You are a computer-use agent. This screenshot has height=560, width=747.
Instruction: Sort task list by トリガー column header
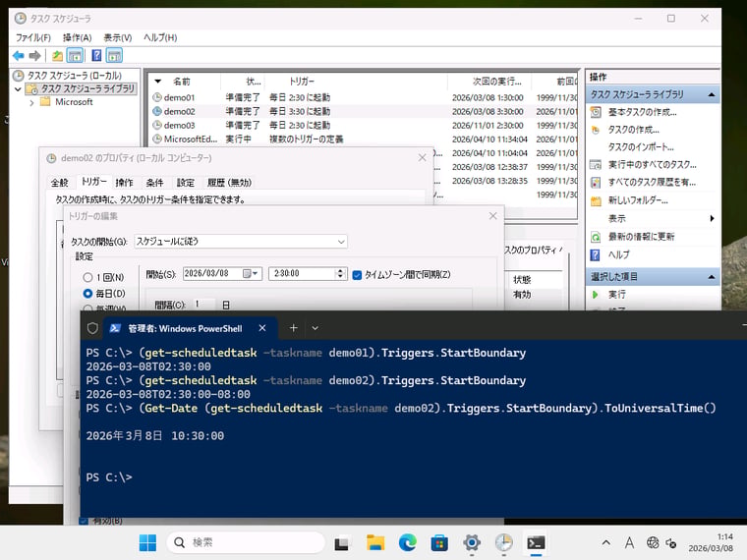pyautogui.click(x=302, y=82)
